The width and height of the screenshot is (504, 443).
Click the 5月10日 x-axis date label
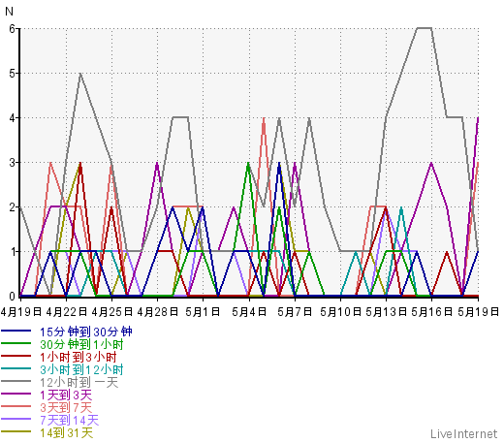340,312
